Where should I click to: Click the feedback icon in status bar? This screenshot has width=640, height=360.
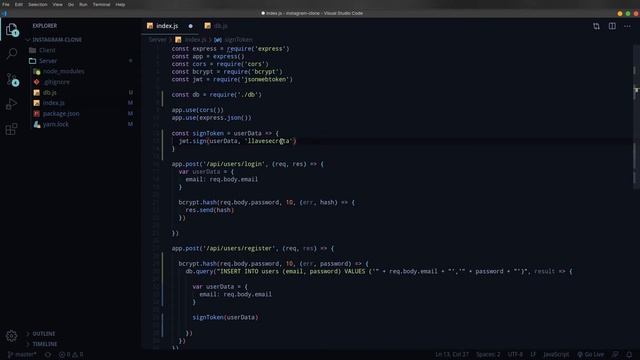pos(615,354)
